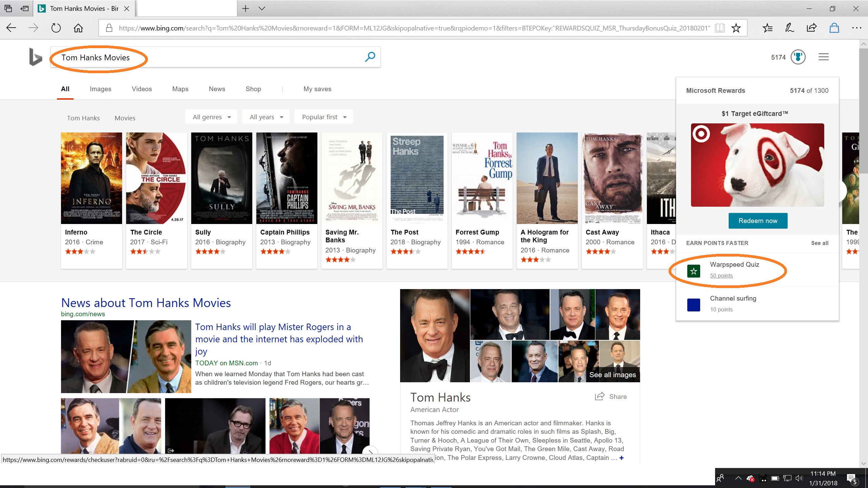Screen dimensions: 868x488
Task: Click See all images
Action: (x=612, y=374)
